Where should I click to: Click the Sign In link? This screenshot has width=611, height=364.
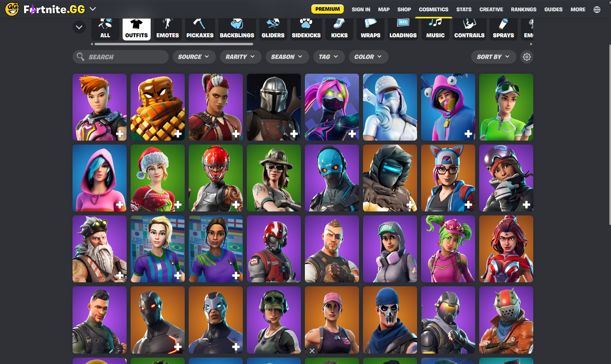pos(361,10)
